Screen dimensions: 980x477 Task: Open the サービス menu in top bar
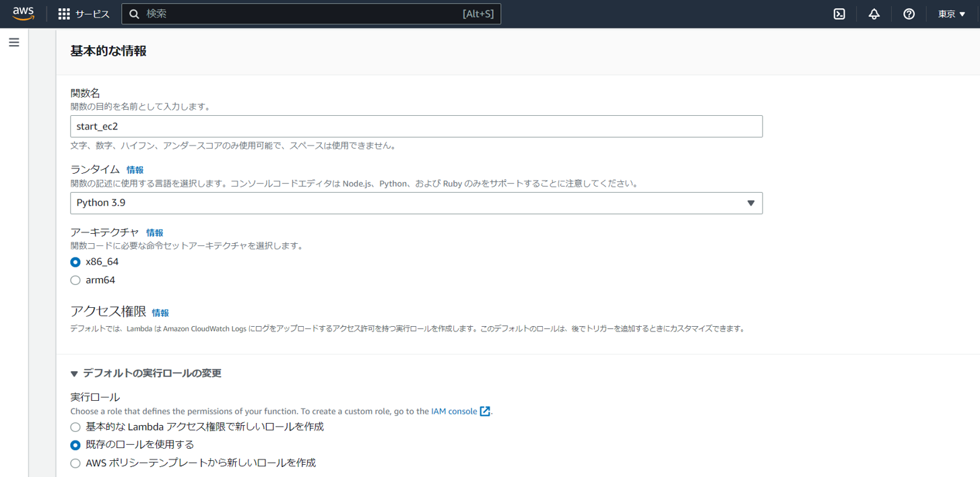[92, 14]
